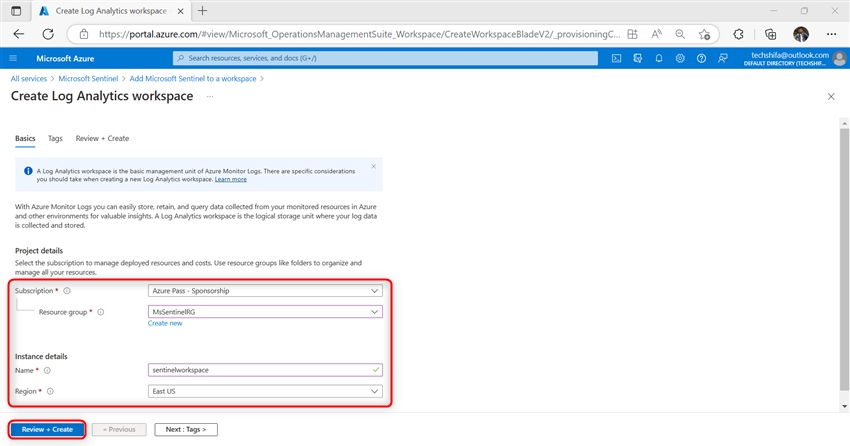Switch to the Basics tab
The width and height of the screenshot is (850, 446).
tap(25, 139)
